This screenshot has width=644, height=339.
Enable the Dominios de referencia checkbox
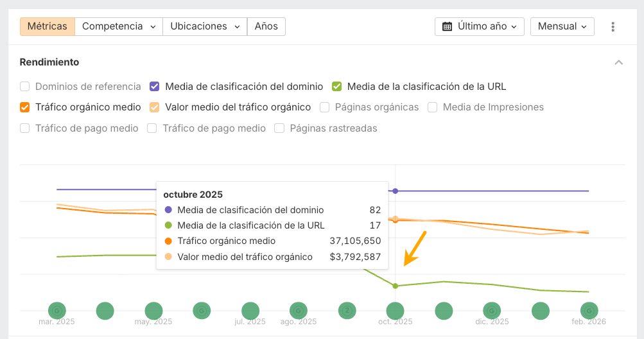coord(25,87)
